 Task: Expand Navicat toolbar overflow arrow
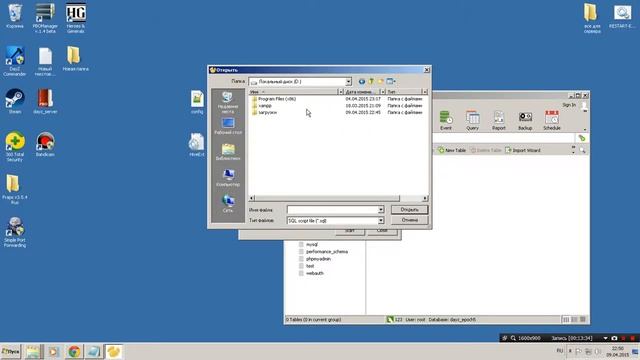click(584, 129)
